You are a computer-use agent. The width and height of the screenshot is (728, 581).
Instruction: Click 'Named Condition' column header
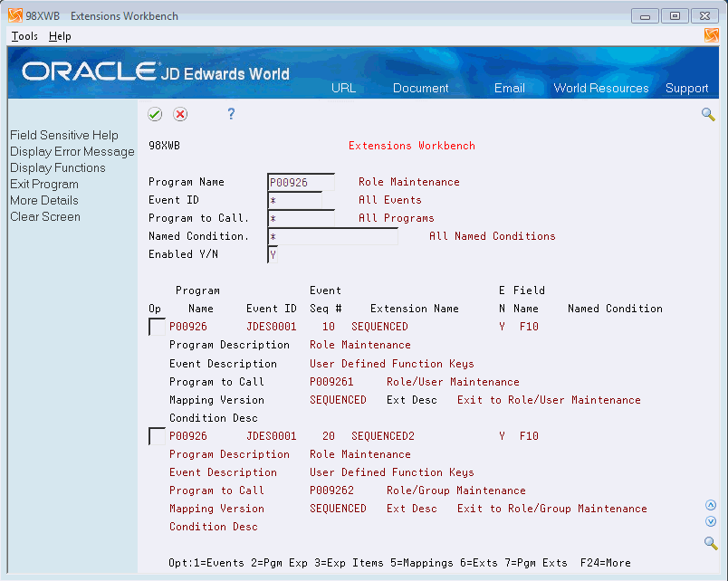(615, 309)
